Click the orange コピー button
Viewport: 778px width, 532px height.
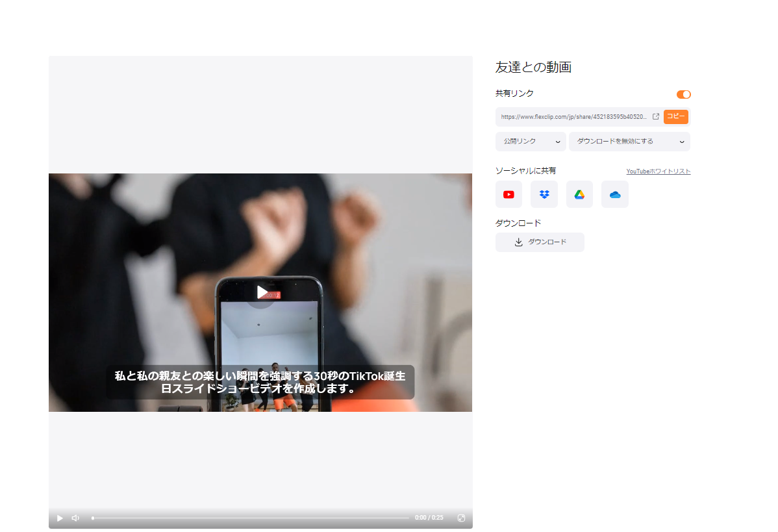coord(675,117)
